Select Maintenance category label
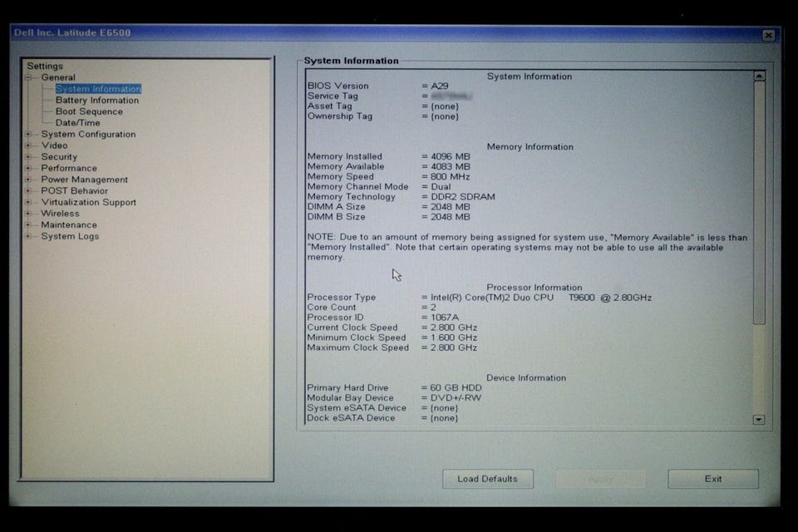Viewport: 798px width, 532px height. [69, 224]
